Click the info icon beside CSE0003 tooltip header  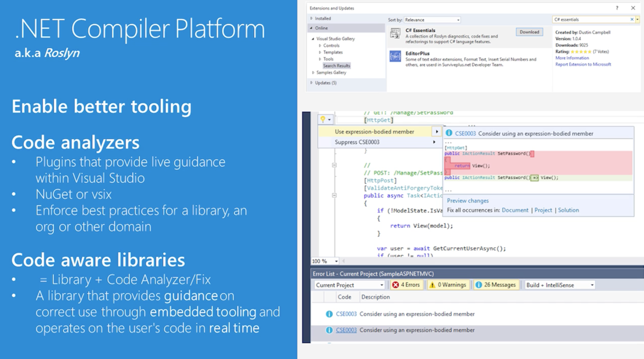[449, 133]
